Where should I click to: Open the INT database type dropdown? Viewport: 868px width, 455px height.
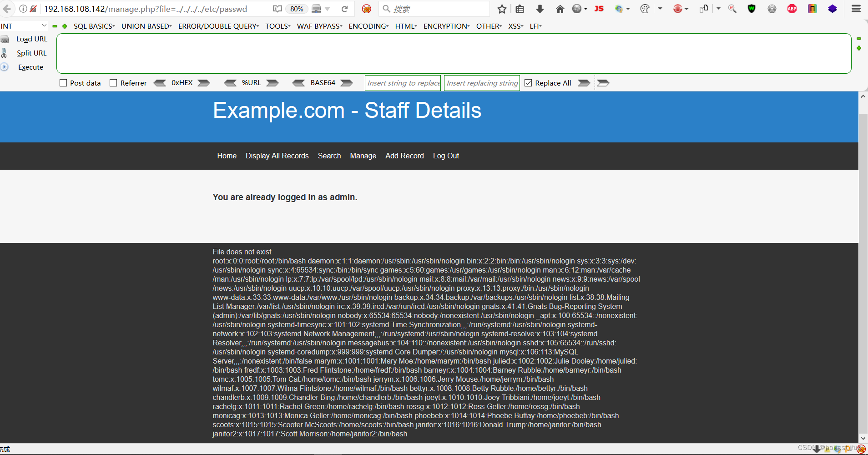[24, 26]
